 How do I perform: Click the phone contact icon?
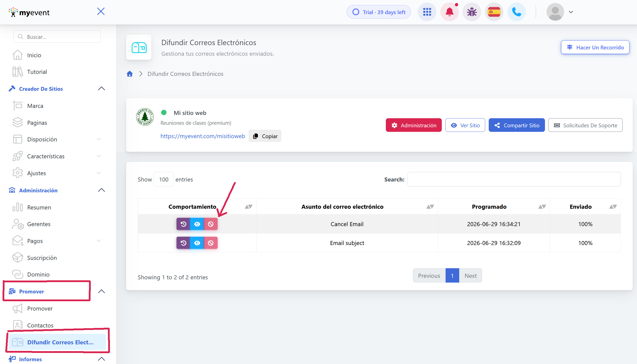click(516, 12)
